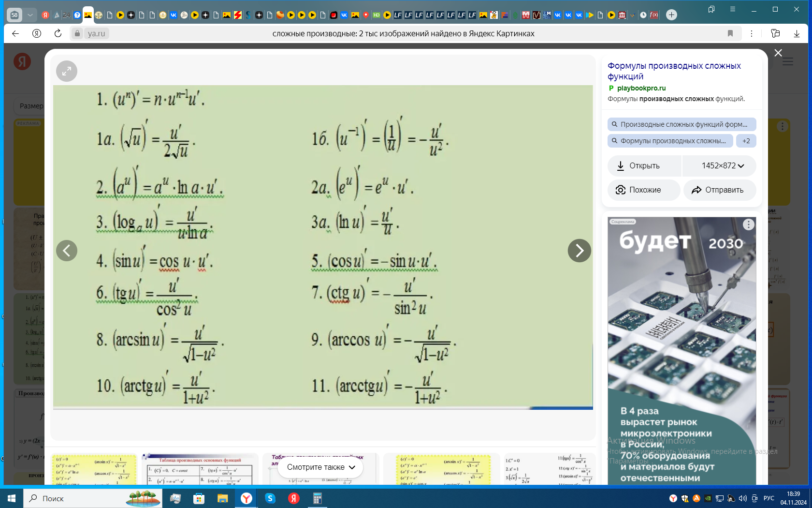Open browser extensions panel

(x=776, y=33)
